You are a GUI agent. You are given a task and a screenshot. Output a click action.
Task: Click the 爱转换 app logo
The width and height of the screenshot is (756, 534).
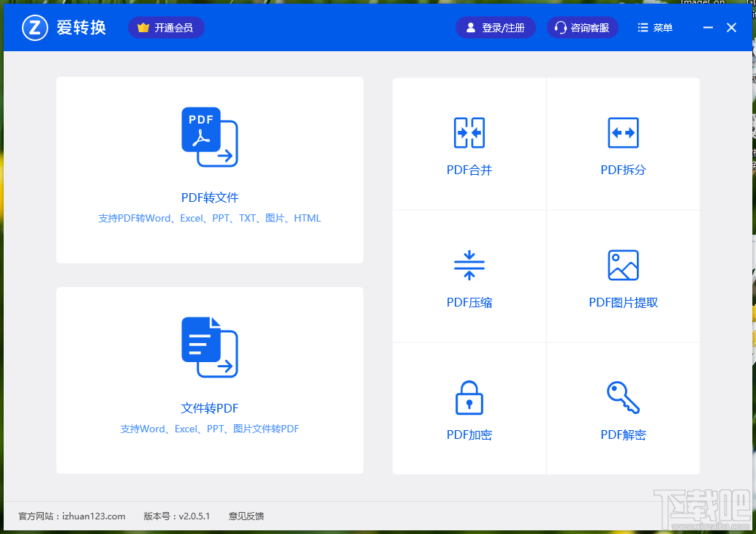34,27
